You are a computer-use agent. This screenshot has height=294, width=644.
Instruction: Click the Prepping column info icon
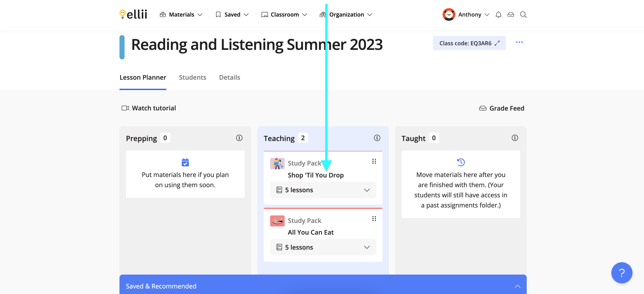[x=239, y=138]
